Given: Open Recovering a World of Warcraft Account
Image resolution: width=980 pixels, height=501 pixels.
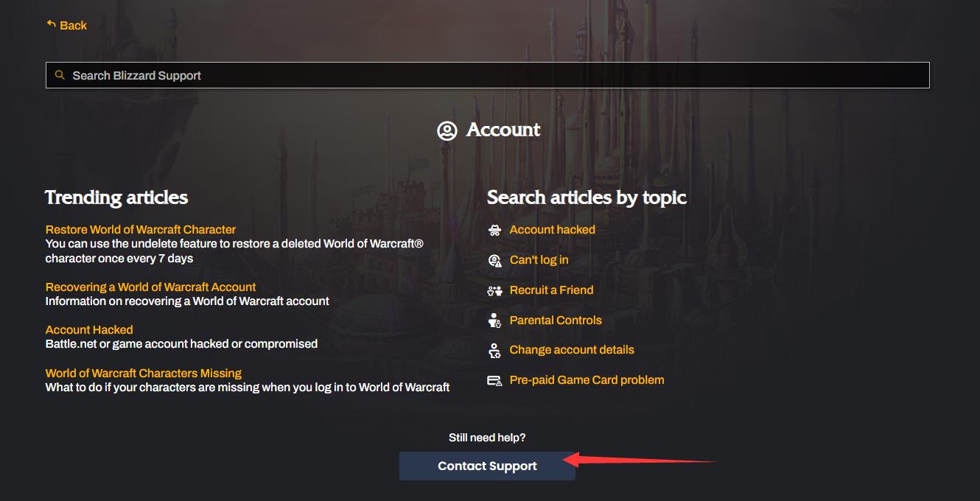Looking at the screenshot, I should [150, 287].
